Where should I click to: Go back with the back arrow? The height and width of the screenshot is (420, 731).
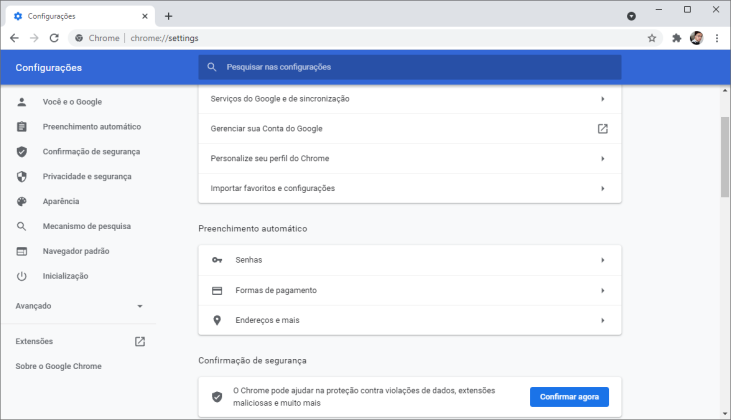click(x=14, y=38)
